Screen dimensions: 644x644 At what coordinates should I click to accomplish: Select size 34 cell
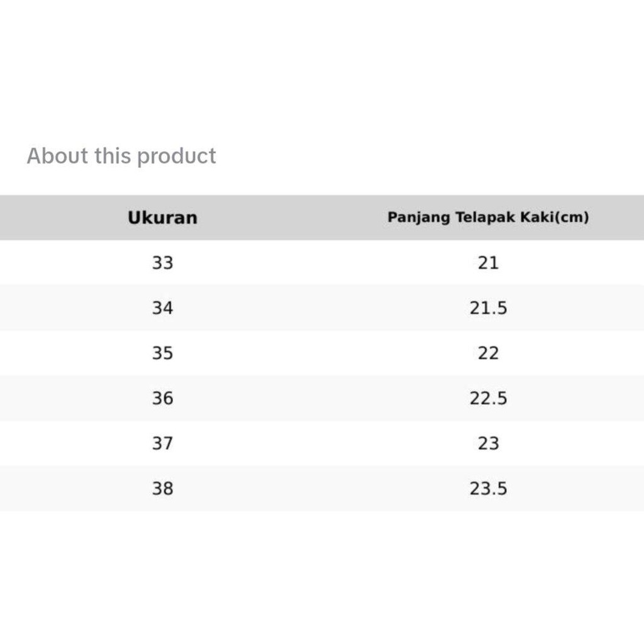click(x=162, y=308)
